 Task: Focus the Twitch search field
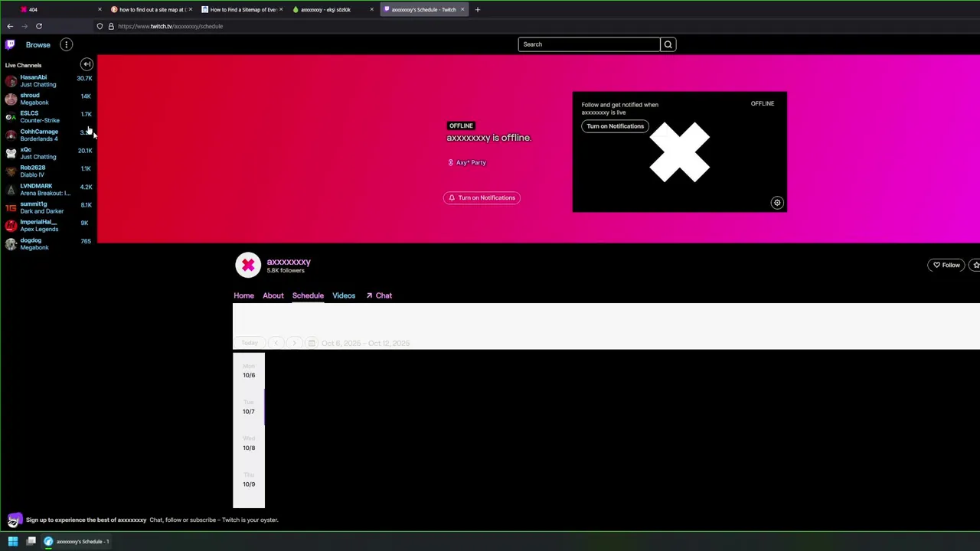[x=589, y=44]
